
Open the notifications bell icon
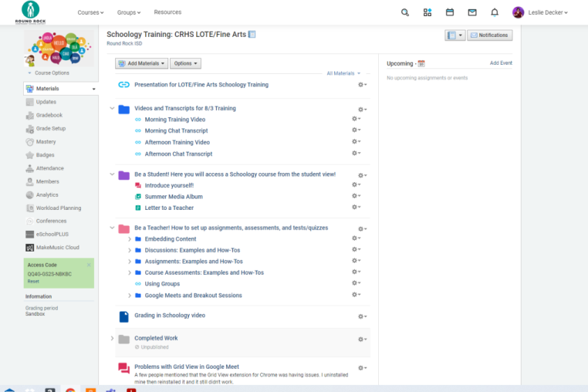pyautogui.click(x=495, y=12)
